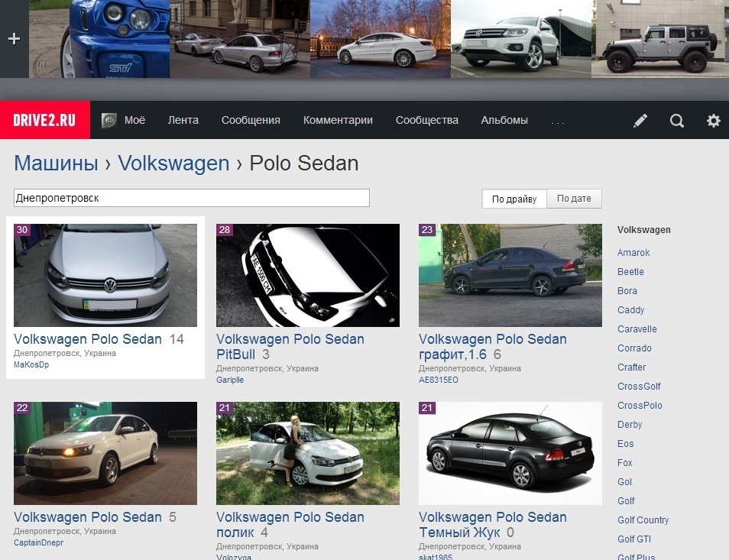This screenshot has height=560, width=729.
Task: Open Corrado model in sidebar
Action: (634, 348)
